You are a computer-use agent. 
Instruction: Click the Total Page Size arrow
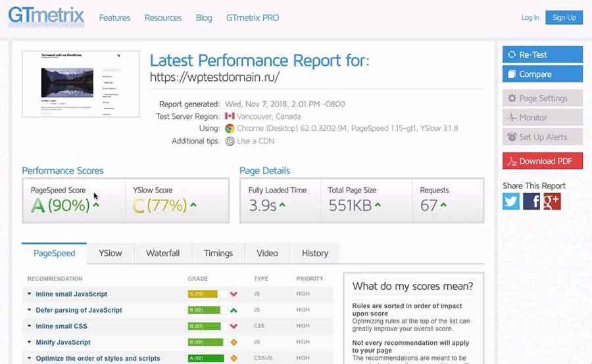[x=378, y=205]
